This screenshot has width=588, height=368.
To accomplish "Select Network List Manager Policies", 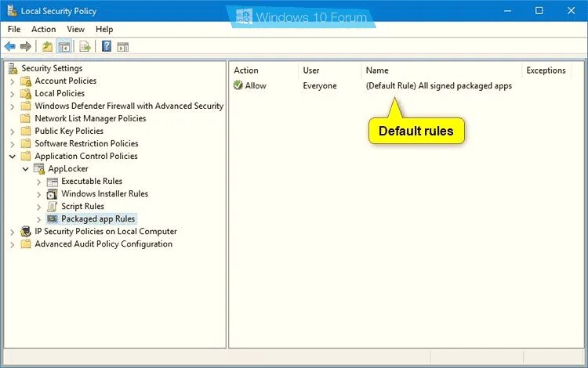I will point(90,119).
